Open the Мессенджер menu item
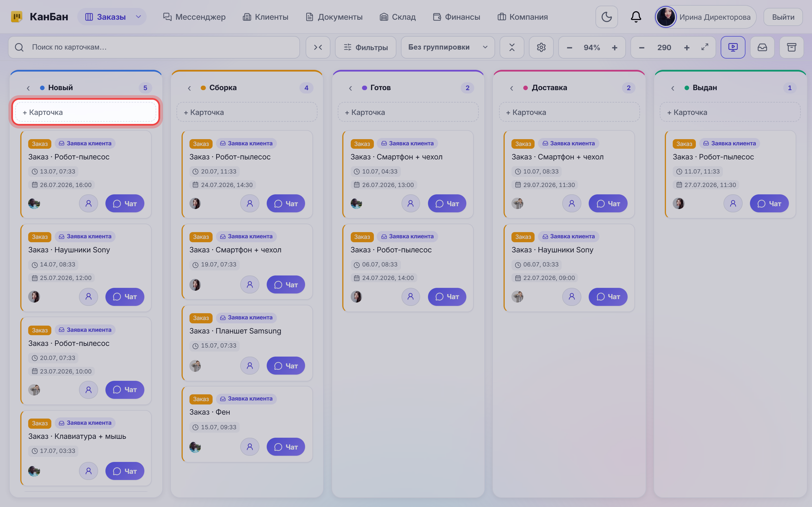812x507 pixels. 194,17
